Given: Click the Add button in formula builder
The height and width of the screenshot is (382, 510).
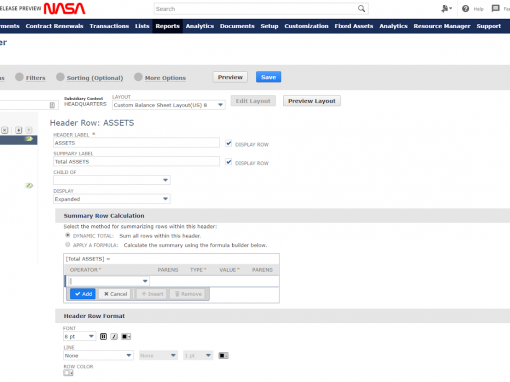Looking at the screenshot, I should click(83, 294).
